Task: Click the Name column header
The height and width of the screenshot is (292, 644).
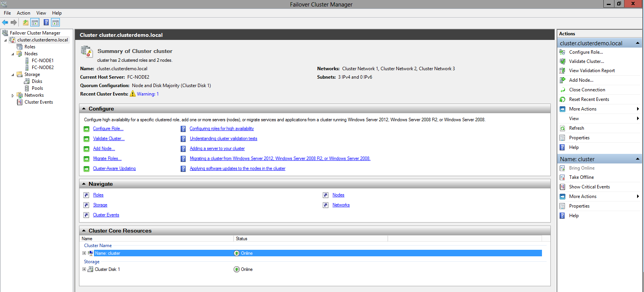Action: [x=156, y=239]
